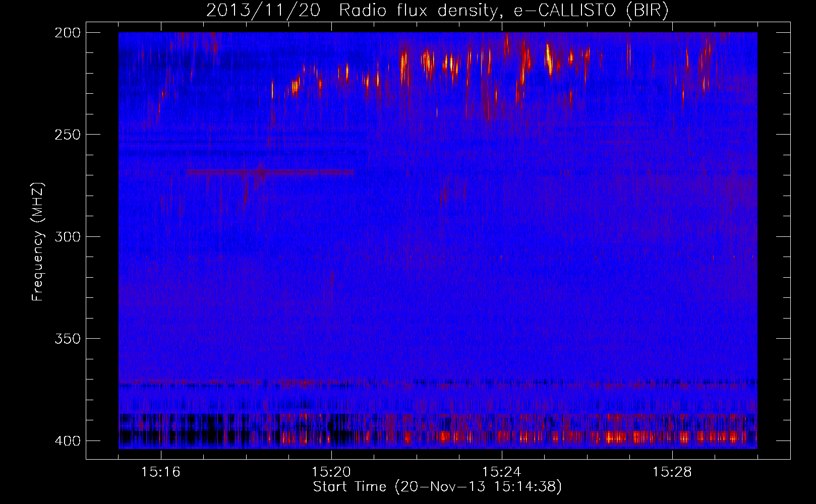Viewport: 816px width, 504px height.
Task: Click the 300 frequency tick label
Action: point(67,236)
